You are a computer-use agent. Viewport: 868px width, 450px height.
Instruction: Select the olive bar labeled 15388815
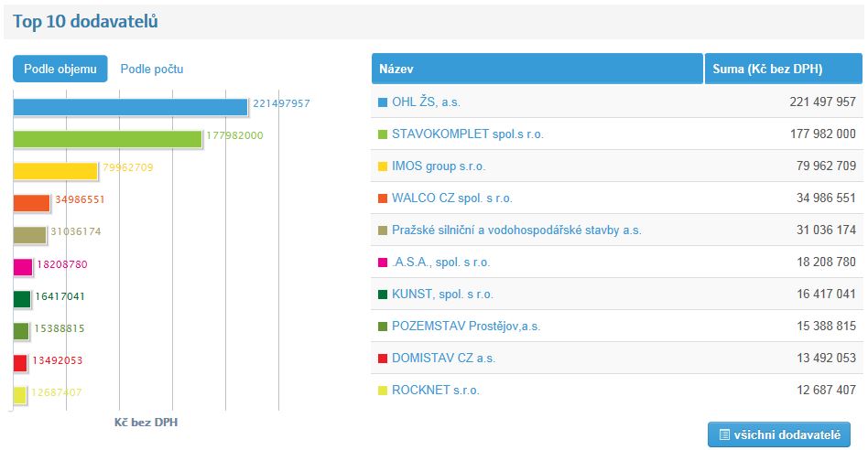tap(21, 332)
